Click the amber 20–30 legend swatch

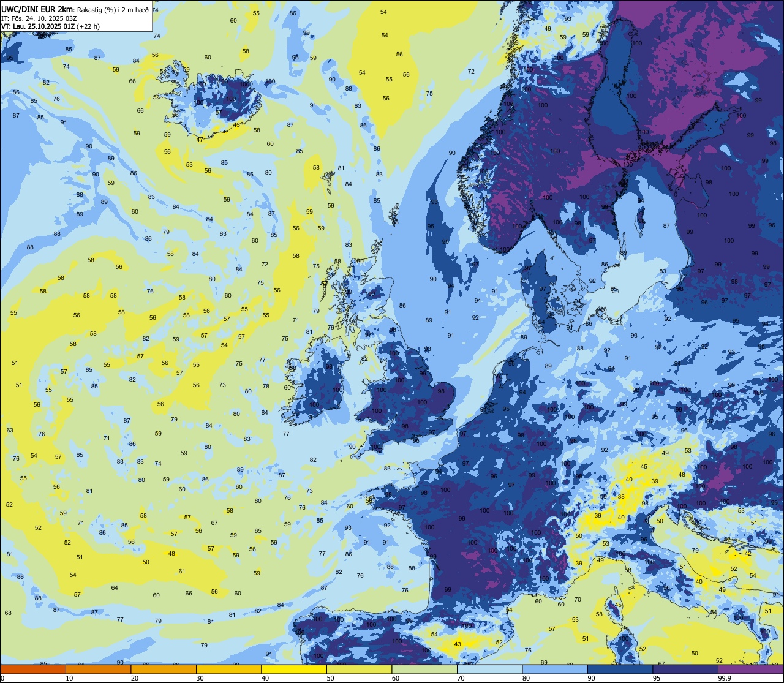tap(164, 669)
